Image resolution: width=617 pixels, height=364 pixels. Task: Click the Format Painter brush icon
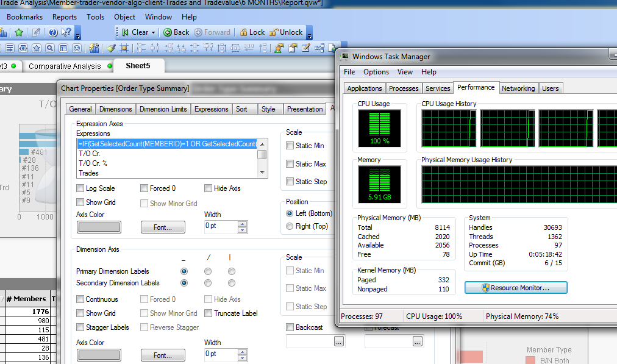point(111,48)
